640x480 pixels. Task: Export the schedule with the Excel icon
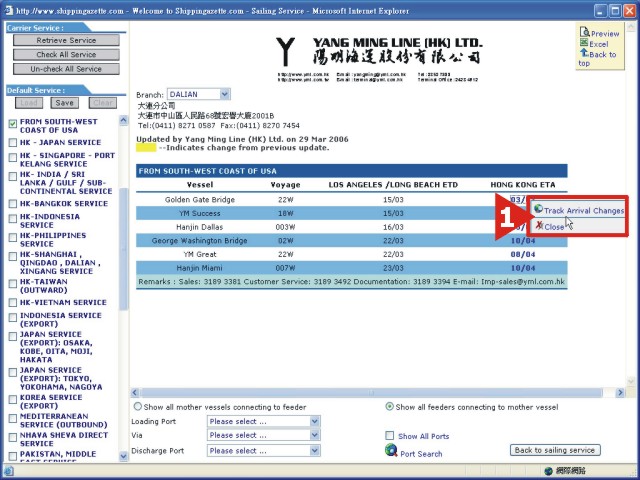584,43
